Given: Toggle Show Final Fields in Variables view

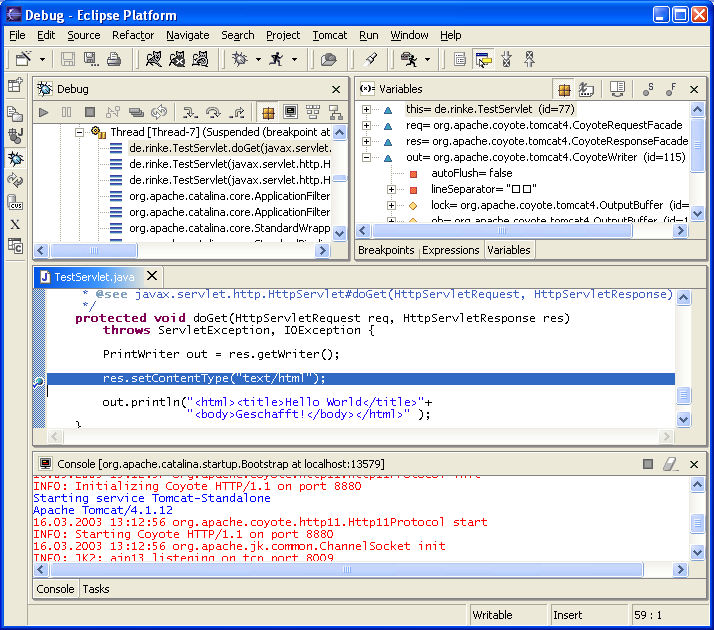Looking at the screenshot, I should pyautogui.click(x=672, y=89).
